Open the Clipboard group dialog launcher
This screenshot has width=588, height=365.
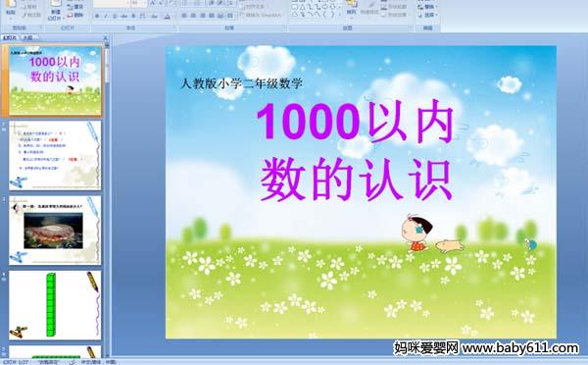(x=40, y=27)
